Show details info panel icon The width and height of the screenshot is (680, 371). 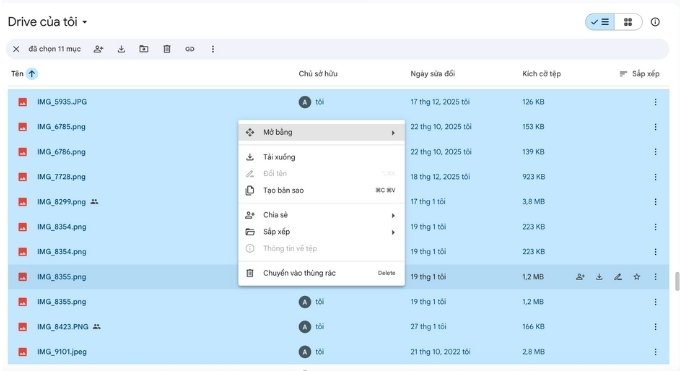click(655, 22)
